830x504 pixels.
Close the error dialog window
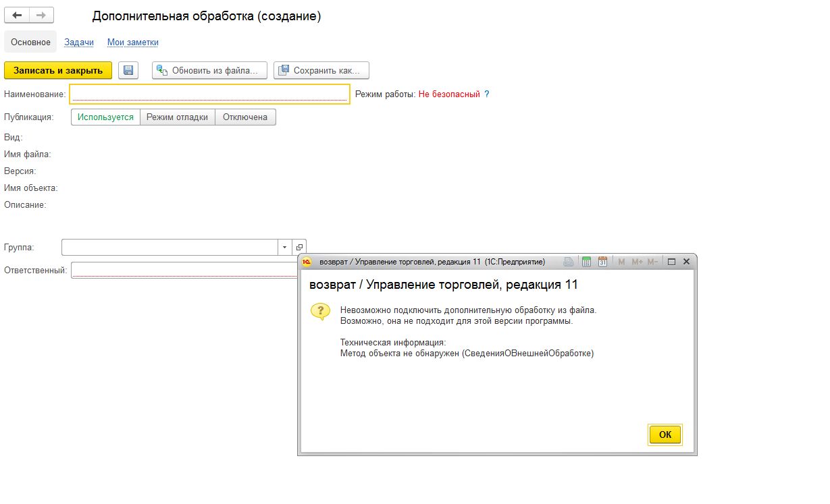click(x=686, y=261)
